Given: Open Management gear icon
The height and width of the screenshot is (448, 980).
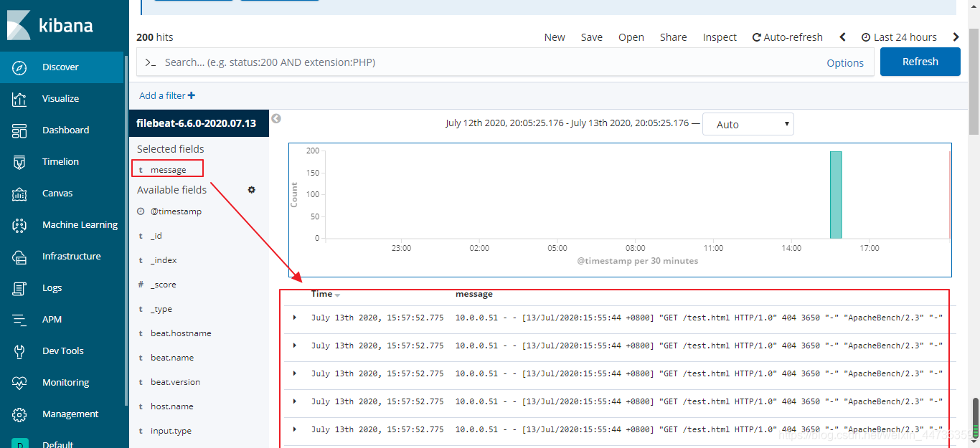Looking at the screenshot, I should tap(20, 414).
